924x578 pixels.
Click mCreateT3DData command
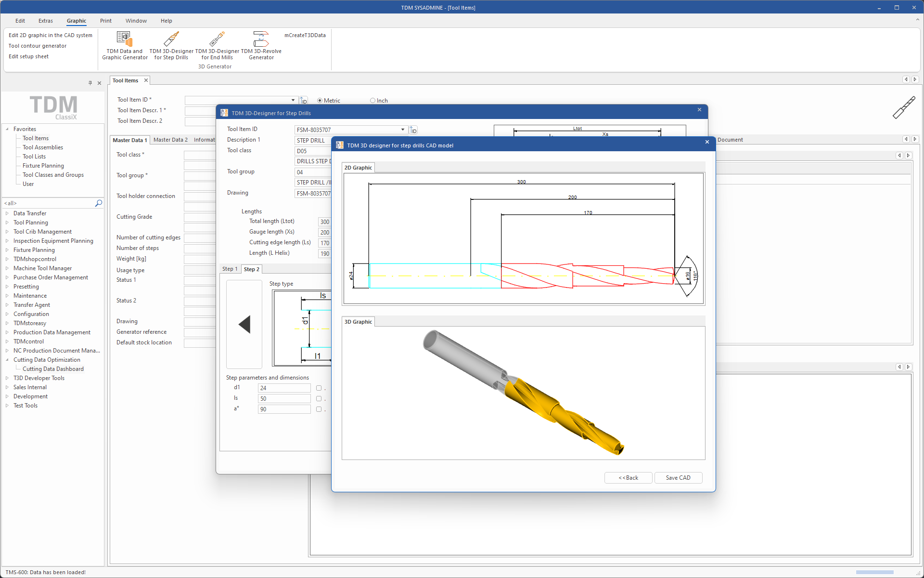coord(305,35)
